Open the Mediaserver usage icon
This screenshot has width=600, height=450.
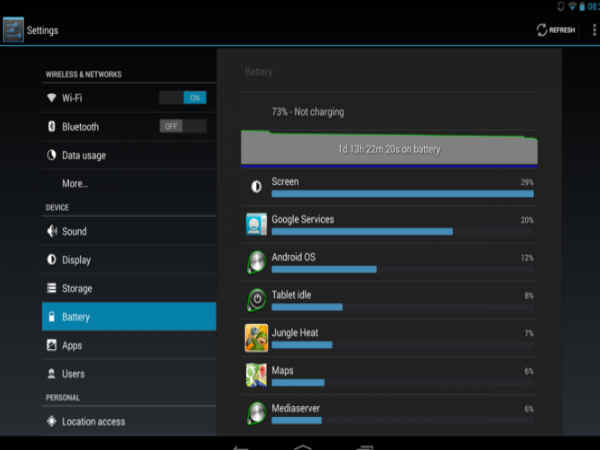(256, 413)
